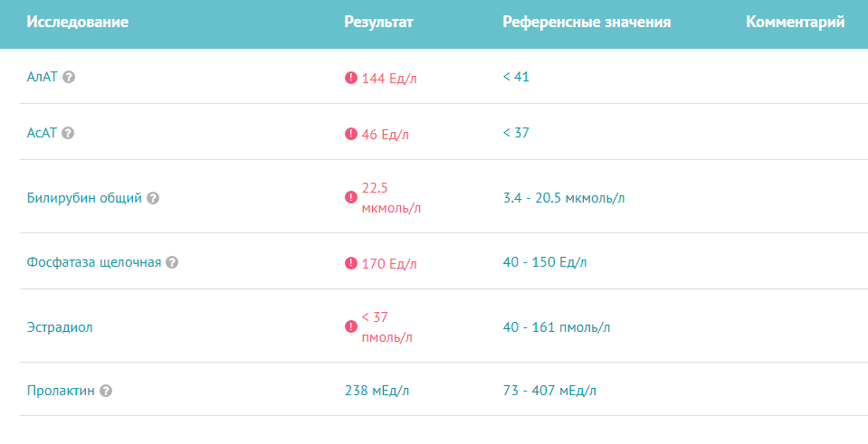Click the warning icon for Эстрадиол result

(351, 326)
